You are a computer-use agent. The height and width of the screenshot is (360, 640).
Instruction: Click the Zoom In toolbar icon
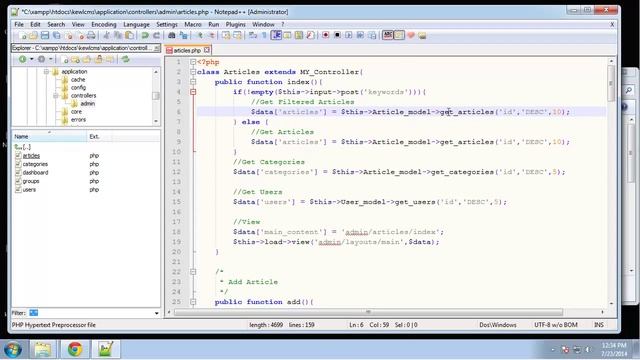200,36
